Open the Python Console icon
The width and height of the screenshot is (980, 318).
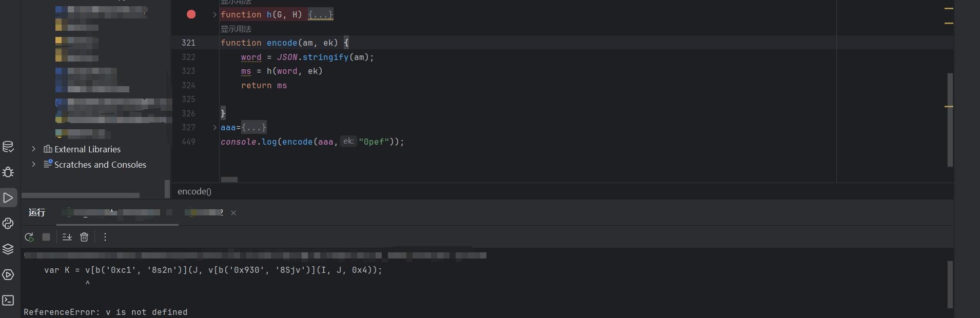pyautogui.click(x=8, y=223)
